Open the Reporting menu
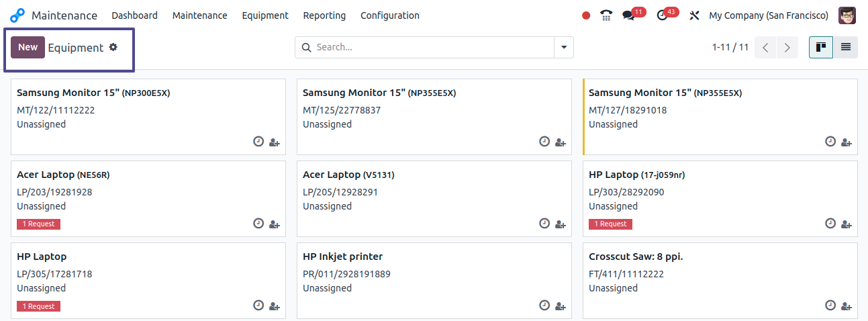The width and height of the screenshot is (868, 321). [324, 15]
